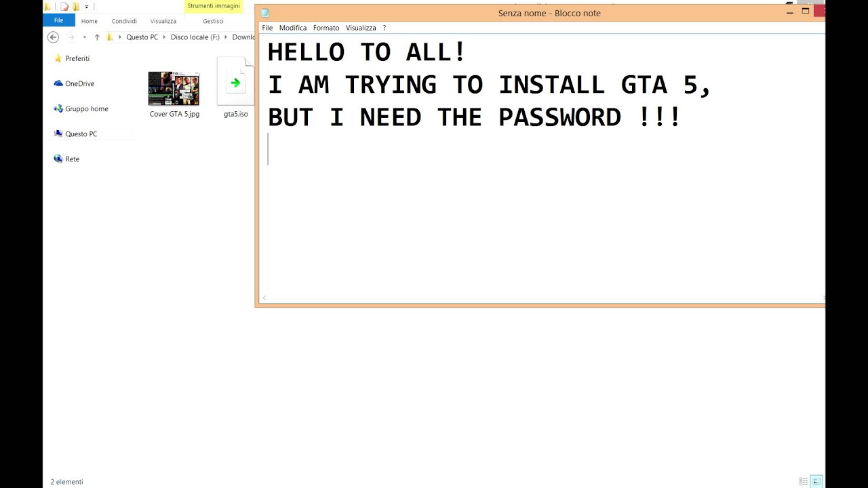Image resolution: width=868 pixels, height=488 pixels.
Task: Open the File tab in Explorer ribbon
Action: [59, 21]
